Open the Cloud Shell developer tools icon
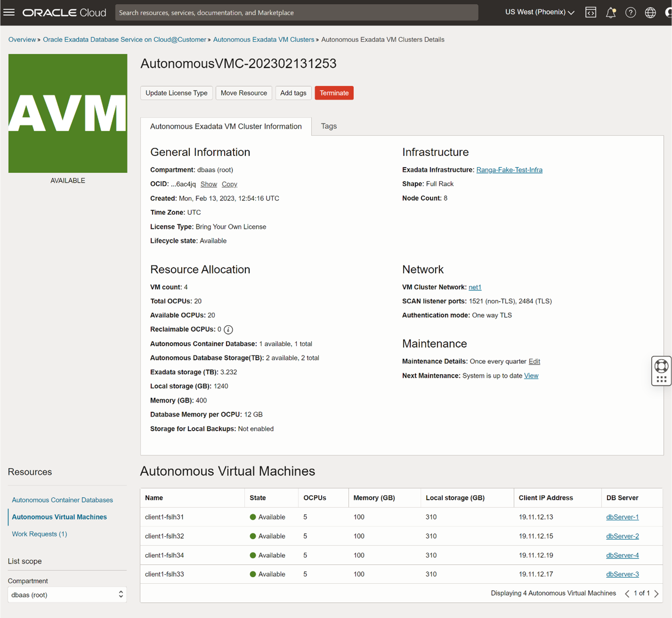 click(x=591, y=12)
